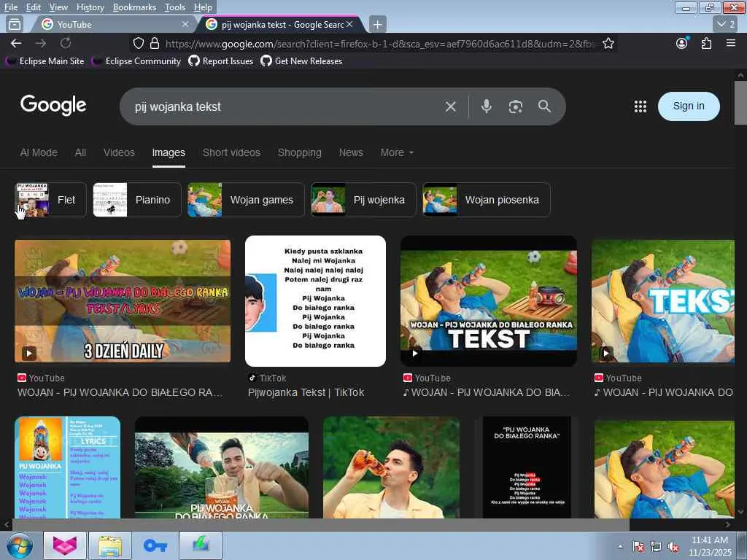This screenshot has width=747, height=560.
Task: Open the Pijwojanka Tekst | TikTok result link
Action: (306, 392)
